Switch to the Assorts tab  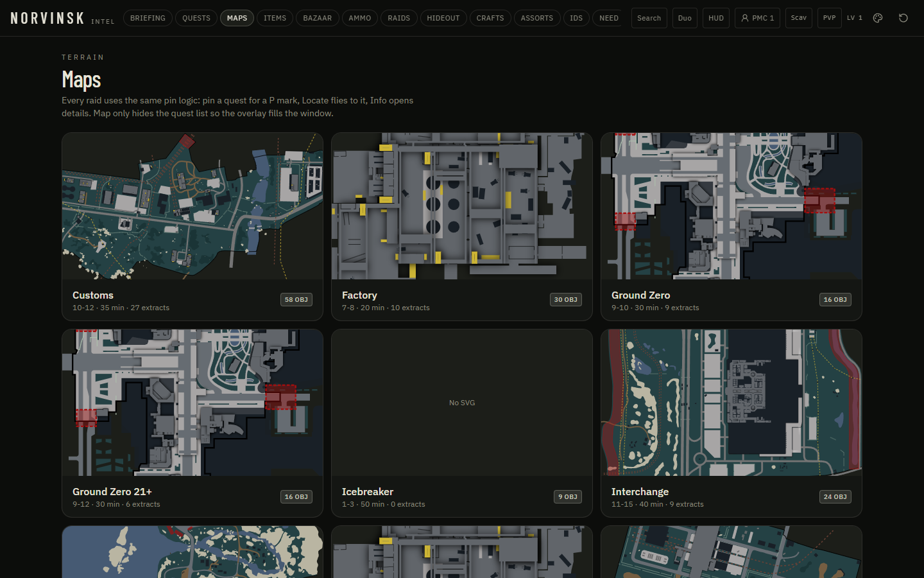pos(537,18)
